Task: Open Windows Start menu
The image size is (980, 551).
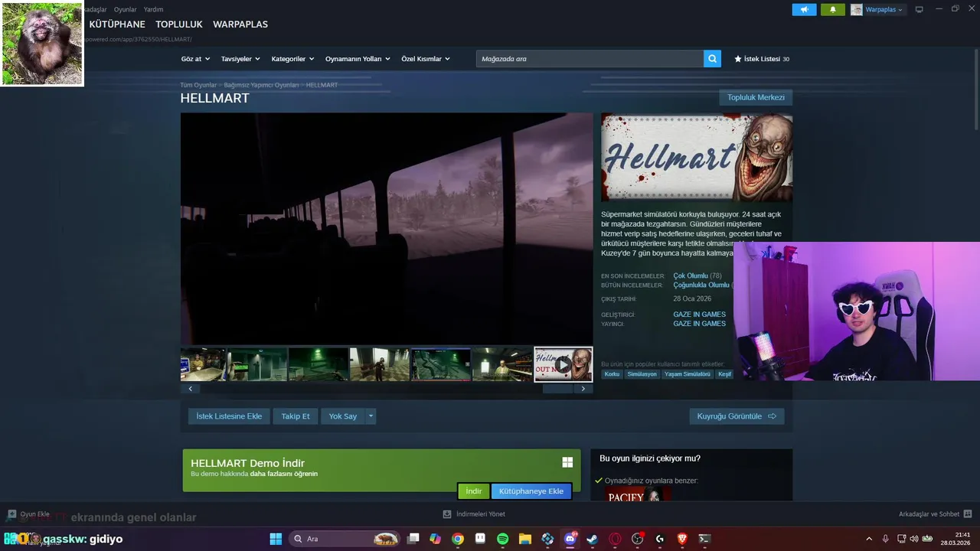Action: (x=276, y=539)
